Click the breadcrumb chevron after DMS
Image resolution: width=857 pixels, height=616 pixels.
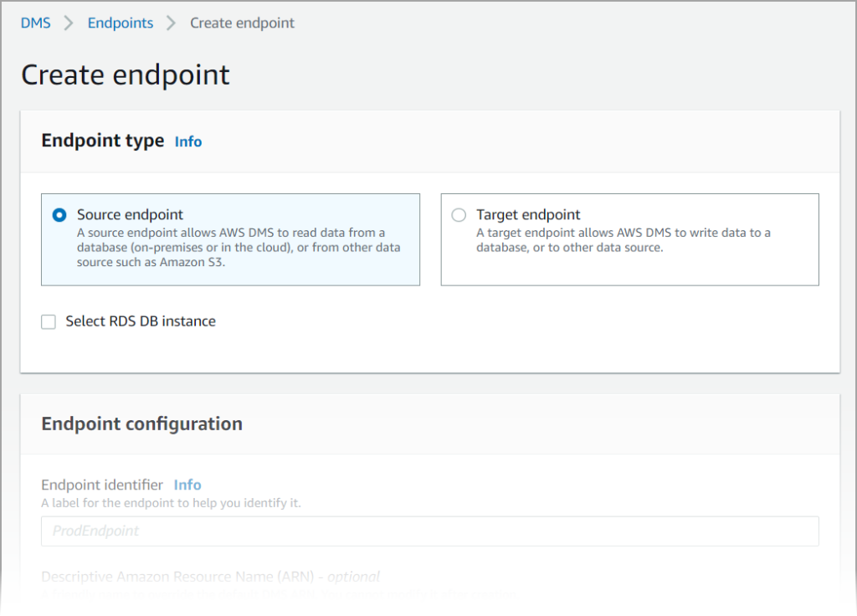[x=69, y=23]
